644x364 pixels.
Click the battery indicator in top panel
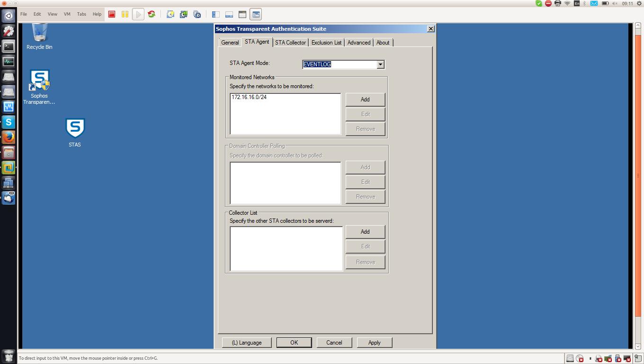(x=605, y=3)
